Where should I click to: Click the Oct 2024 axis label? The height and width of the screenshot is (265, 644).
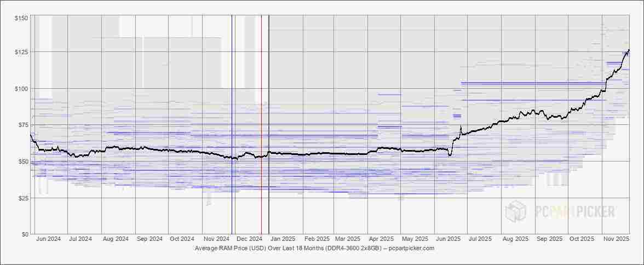(x=182, y=239)
